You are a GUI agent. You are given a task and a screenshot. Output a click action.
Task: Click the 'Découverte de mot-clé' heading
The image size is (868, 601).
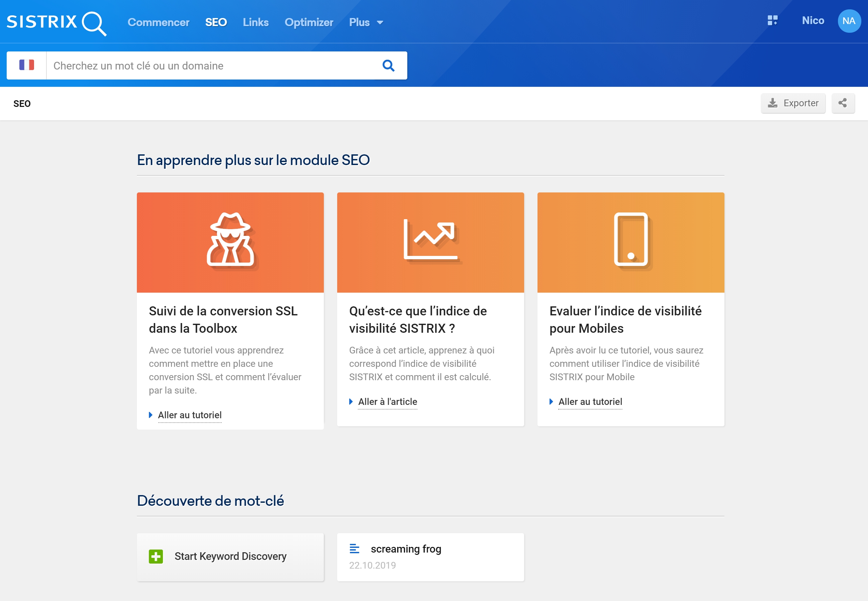210,501
